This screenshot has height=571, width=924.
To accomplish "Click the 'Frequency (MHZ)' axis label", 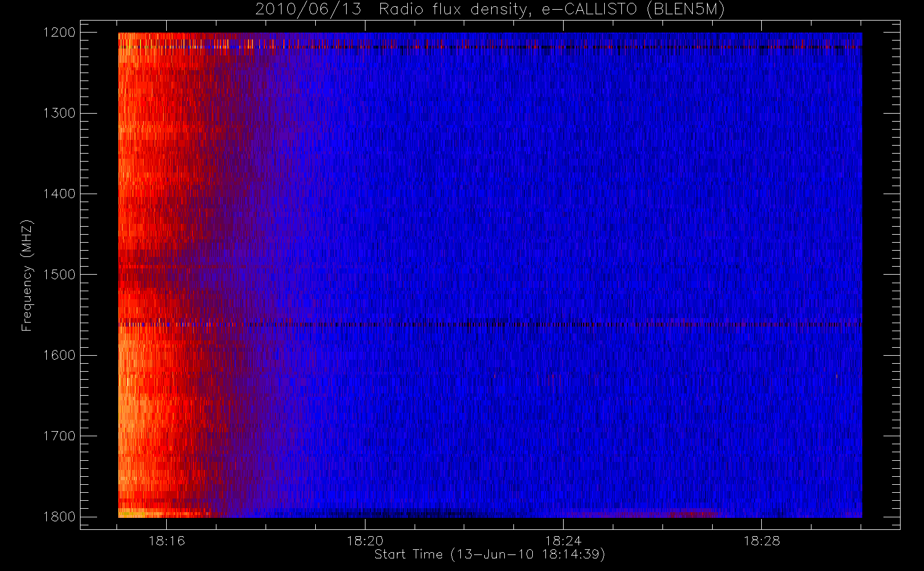I will point(27,275).
